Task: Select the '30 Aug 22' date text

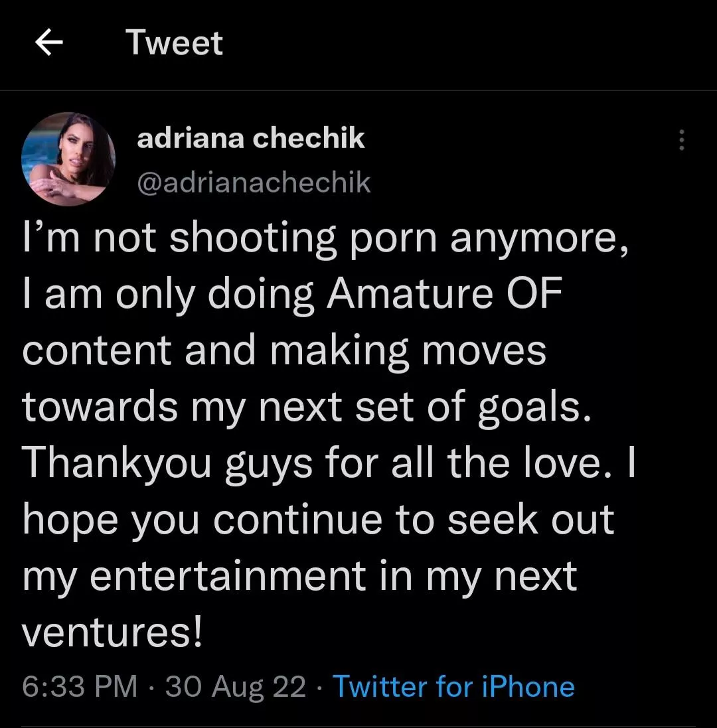Action: 236,686
